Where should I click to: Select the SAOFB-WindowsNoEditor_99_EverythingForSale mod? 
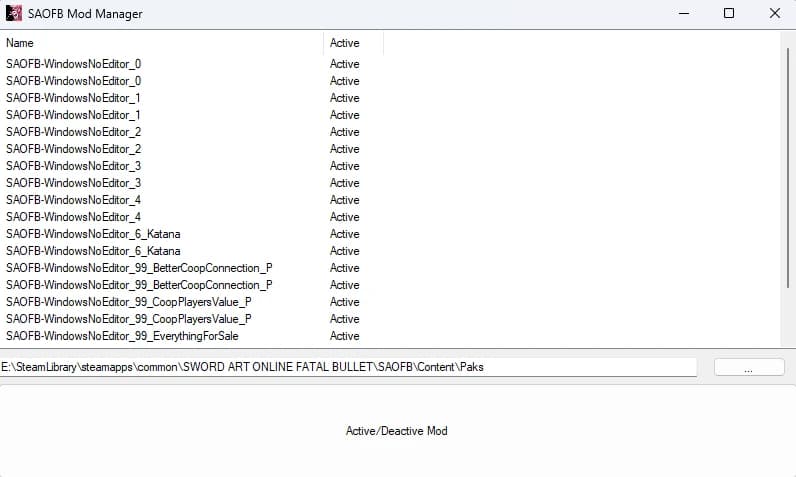tap(122, 336)
